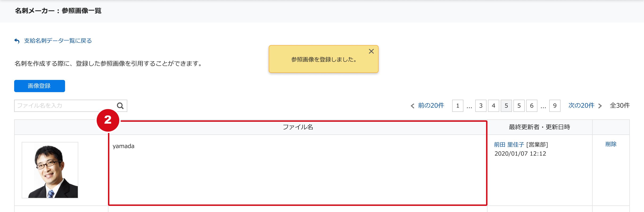Jump to page 1
The height and width of the screenshot is (212, 644).
point(458,106)
